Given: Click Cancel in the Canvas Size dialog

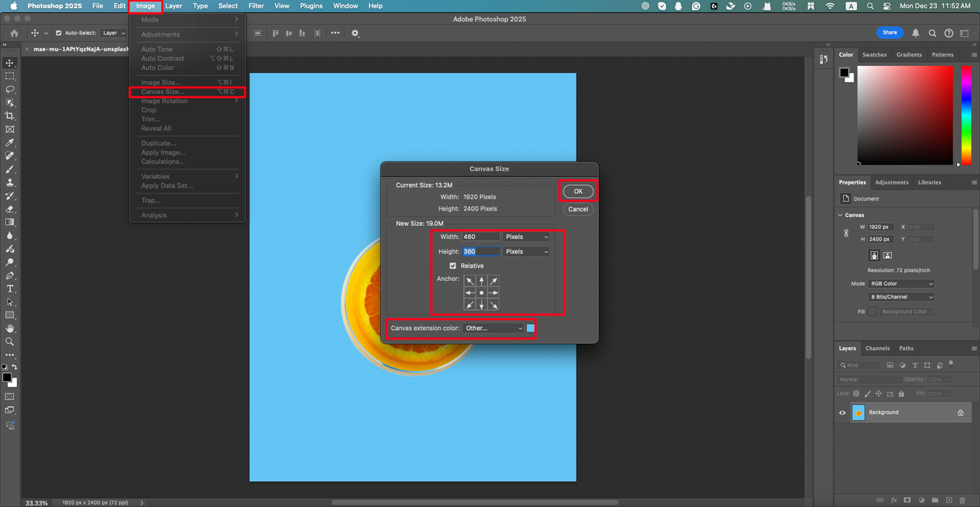Looking at the screenshot, I should tap(578, 209).
